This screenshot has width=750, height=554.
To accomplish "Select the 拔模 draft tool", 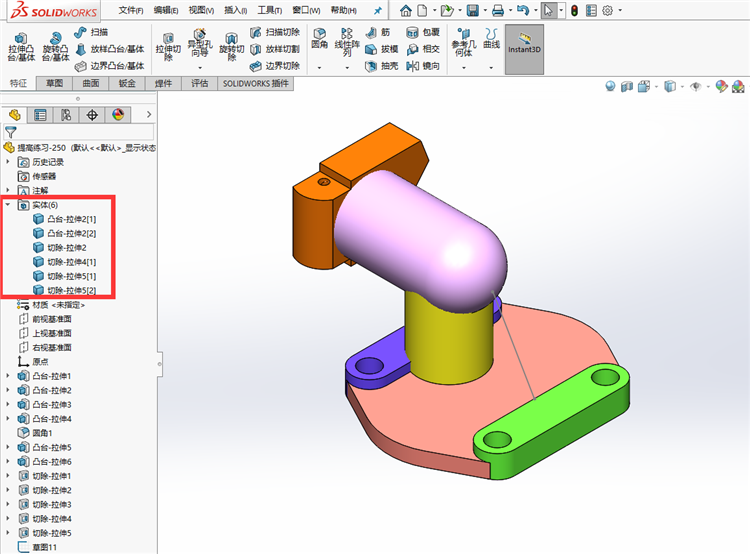I will point(382,49).
